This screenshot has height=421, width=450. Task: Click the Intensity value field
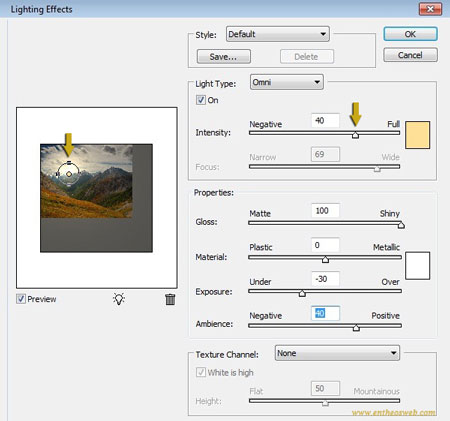coord(325,120)
